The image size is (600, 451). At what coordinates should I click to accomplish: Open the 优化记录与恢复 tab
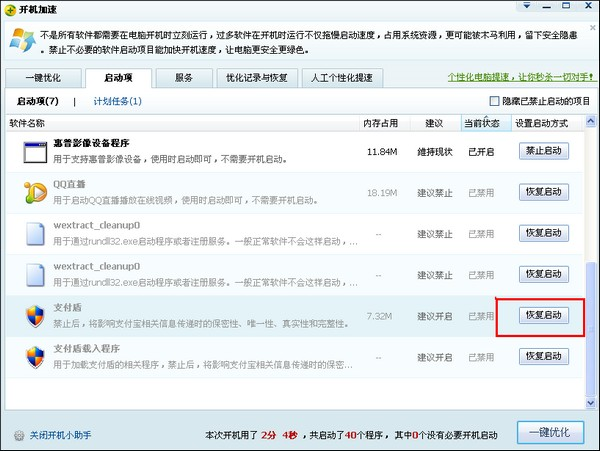point(256,77)
